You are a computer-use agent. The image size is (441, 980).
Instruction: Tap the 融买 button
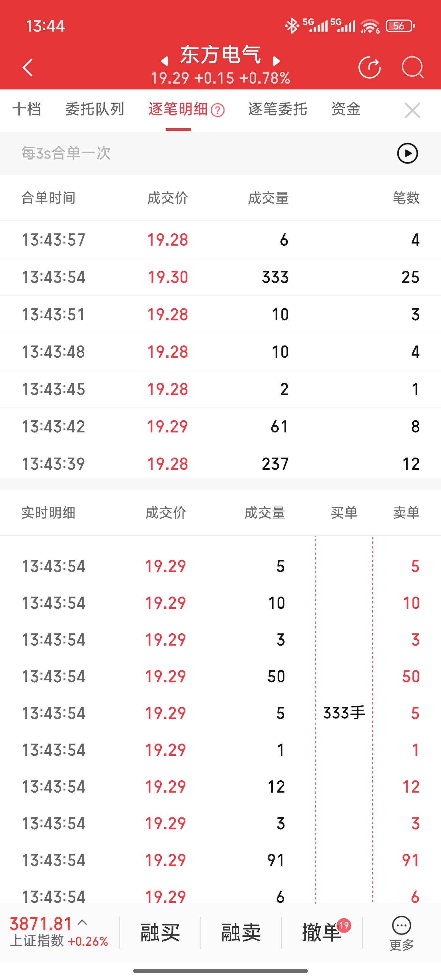tap(160, 933)
